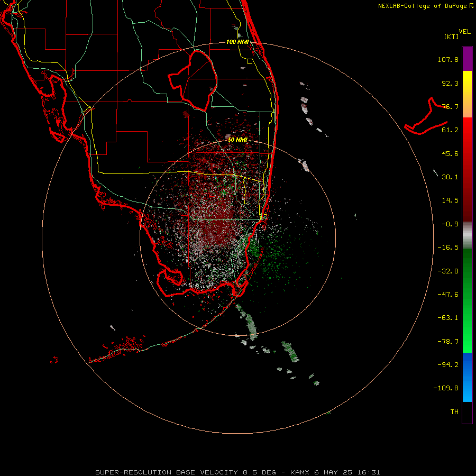
Task: Select the 45.6 value on the velocity scale
Action: pos(450,153)
